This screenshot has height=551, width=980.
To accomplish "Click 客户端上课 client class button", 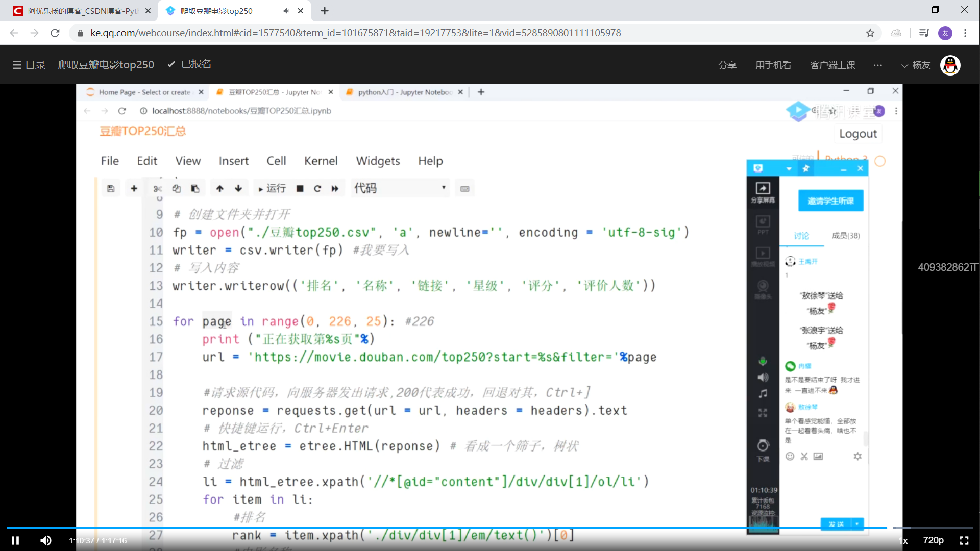I will [832, 65].
